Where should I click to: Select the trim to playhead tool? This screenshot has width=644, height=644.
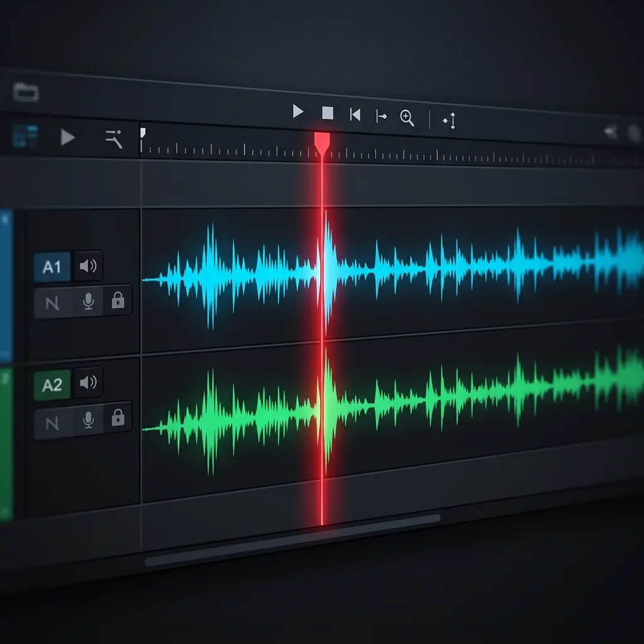pyautogui.click(x=381, y=116)
